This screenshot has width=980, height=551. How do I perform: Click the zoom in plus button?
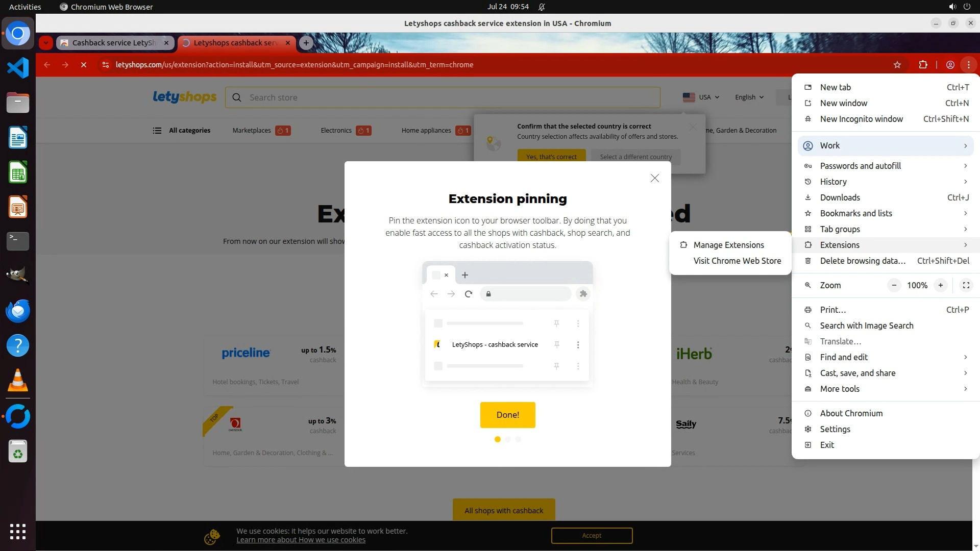940,285
